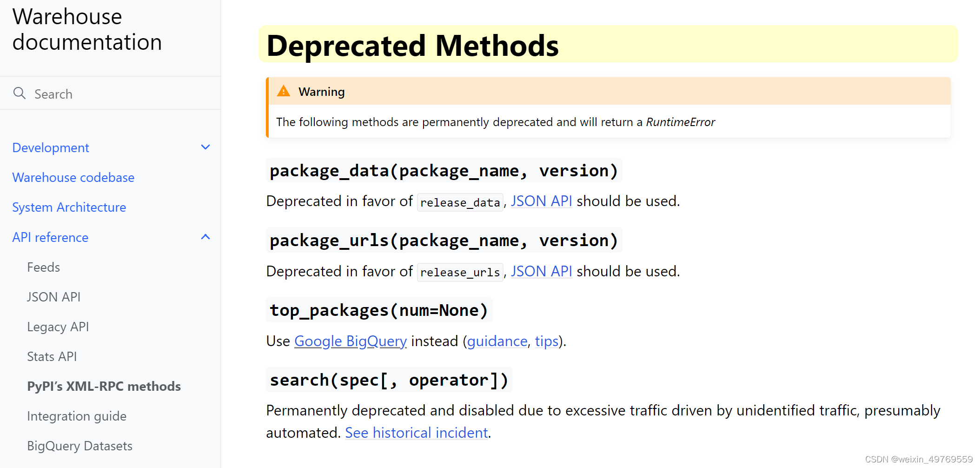The width and height of the screenshot is (980, 468).
Task: Open the Integration guide
Action: (77, 415)
